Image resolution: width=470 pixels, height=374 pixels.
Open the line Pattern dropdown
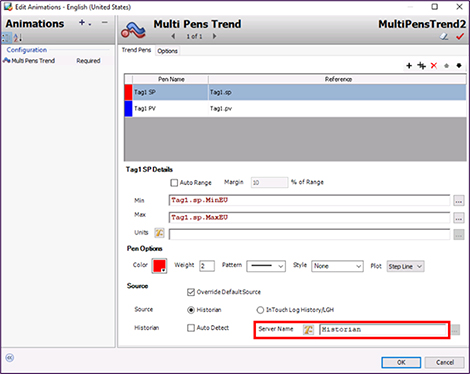[266, 266]
